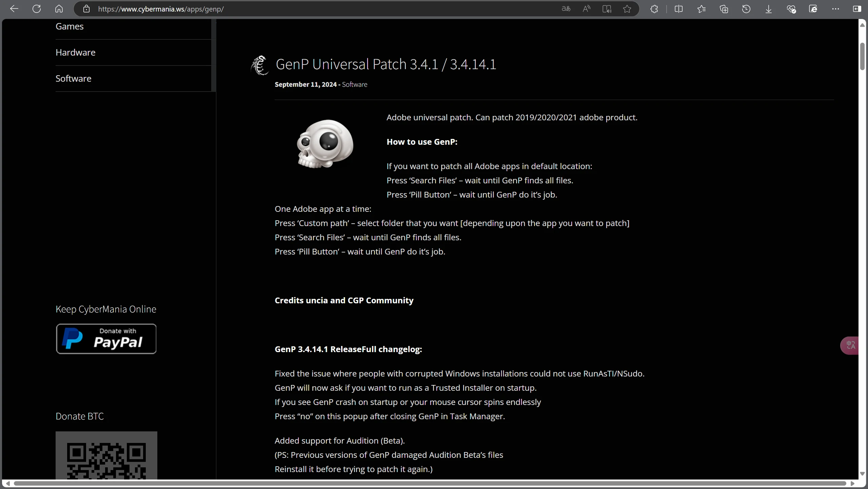Image resolution: width=868 pixels, height=489 pixels.
Task: Open the collections icon
Action: pyautogui.click(x=724, y=9)
